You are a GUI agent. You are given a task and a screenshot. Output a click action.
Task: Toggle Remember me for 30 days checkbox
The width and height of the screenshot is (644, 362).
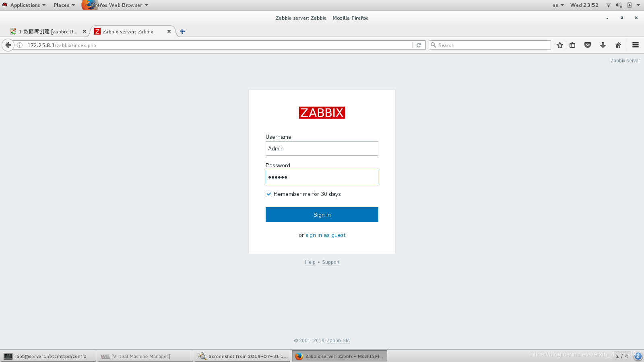pos(269,194)
